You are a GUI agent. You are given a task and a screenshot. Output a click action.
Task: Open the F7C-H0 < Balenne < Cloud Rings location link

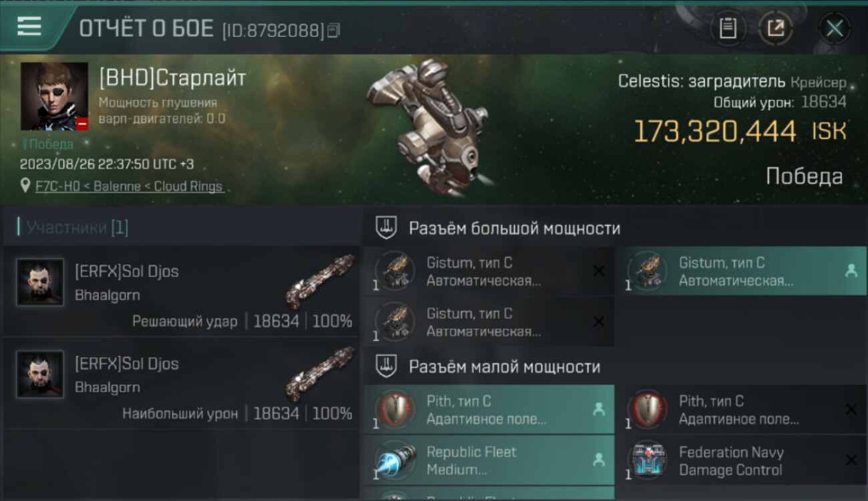coord(129,186)
